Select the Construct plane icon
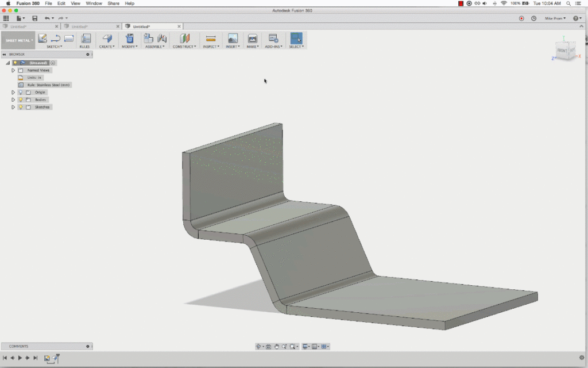Screen dimensions: 588x368 pyautogui.click(x=184, y=39)
